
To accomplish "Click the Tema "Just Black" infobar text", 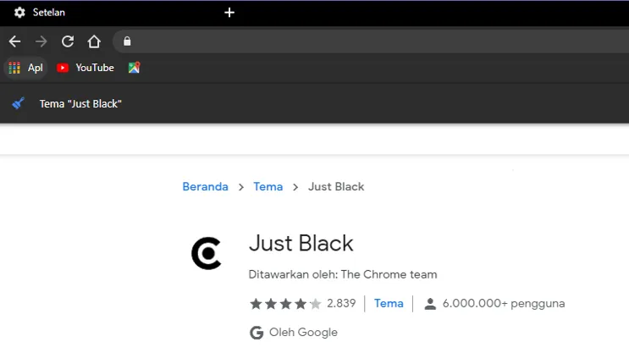I will pos(80,103).
